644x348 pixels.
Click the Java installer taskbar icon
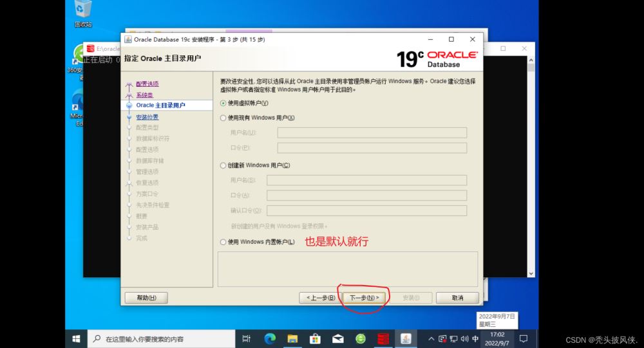406,338
